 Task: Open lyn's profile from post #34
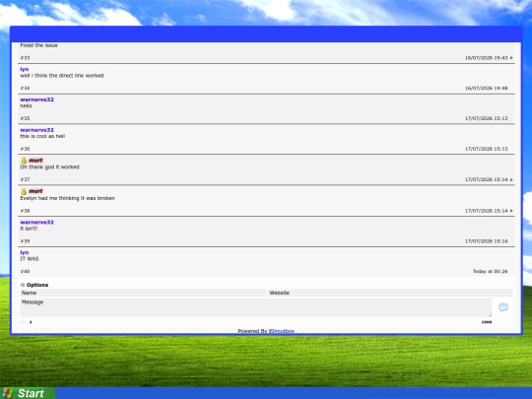click(x=25, y=69)
